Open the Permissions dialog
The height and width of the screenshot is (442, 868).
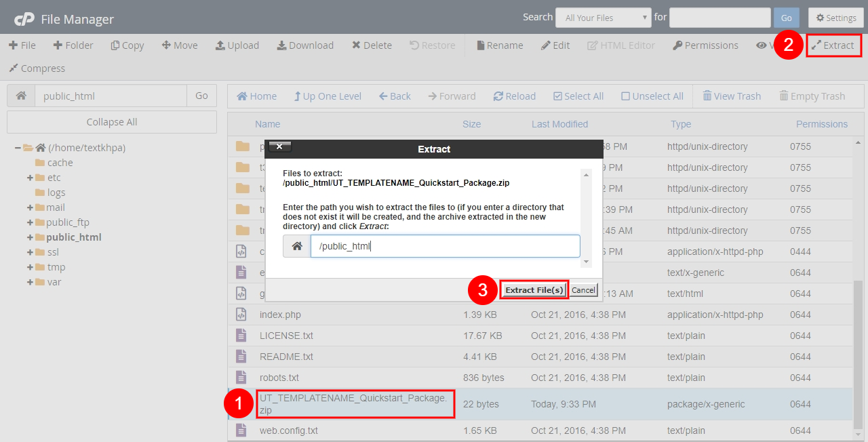click(705, 45)
